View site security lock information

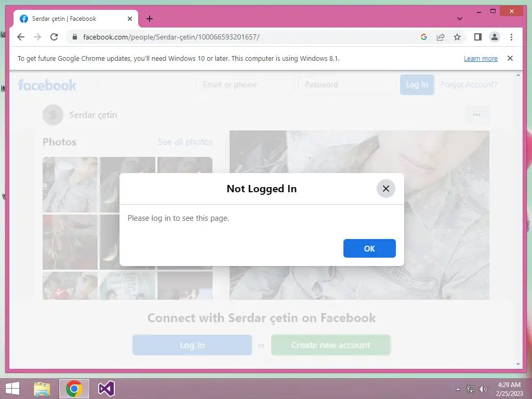point(75,37)
